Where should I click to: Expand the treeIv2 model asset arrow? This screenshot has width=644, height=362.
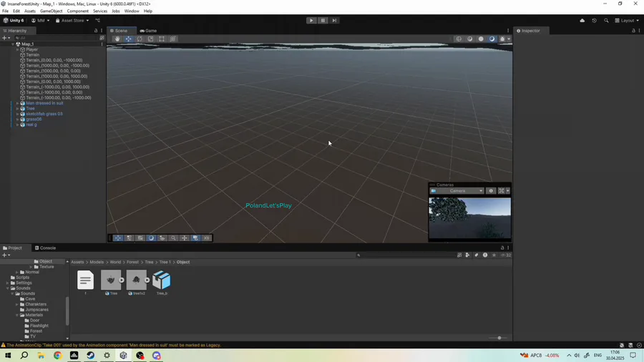point(147,280)
